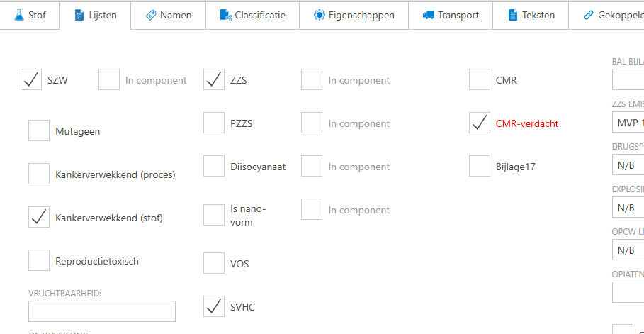
Task: Tick the Reproductietoxisch checkbox
Action: (x=39, y=261)
